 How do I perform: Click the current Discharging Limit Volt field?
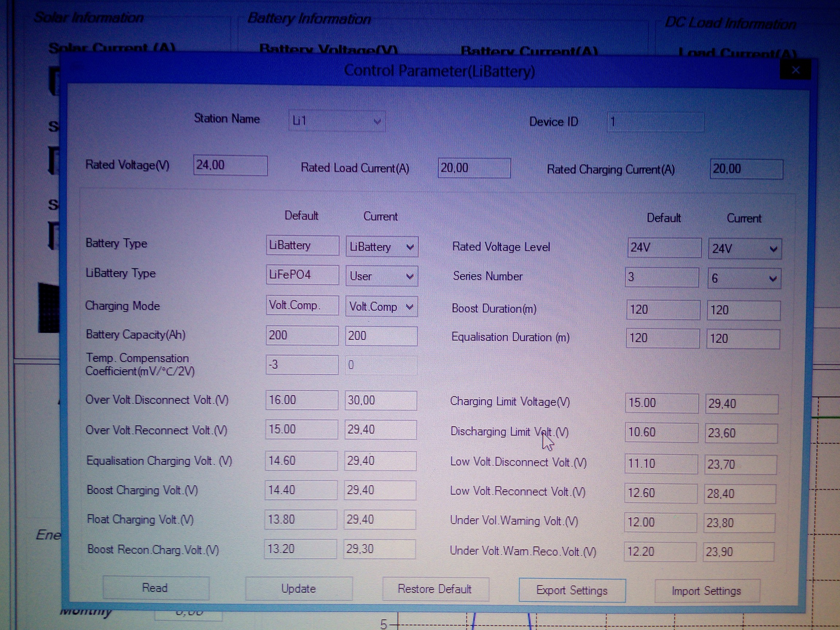point(740,433)
